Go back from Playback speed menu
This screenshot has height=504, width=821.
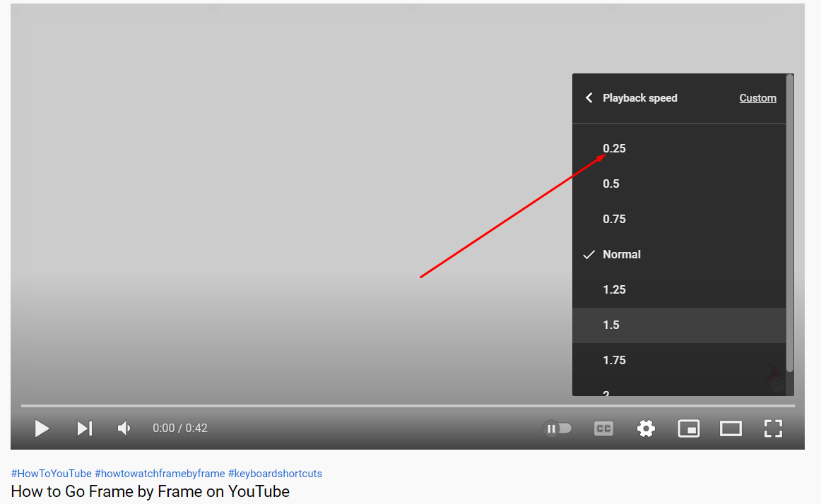(x=589, y=98)
